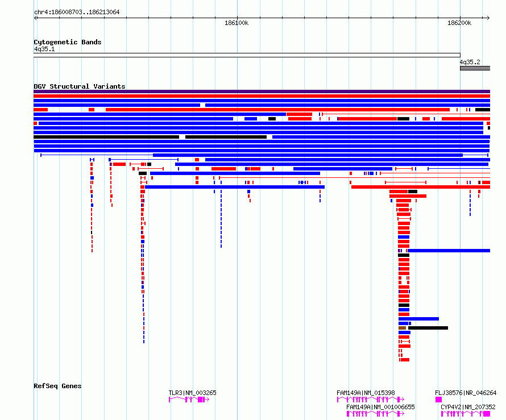
Task: Click the left arrowhead of the ruler
Action: point(35,18)
